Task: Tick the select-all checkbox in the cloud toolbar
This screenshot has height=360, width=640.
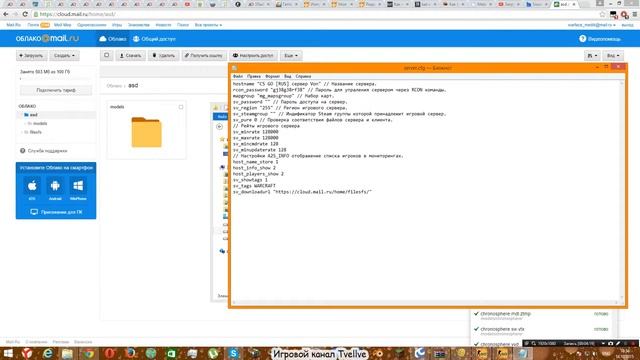Action: (107, 55)
